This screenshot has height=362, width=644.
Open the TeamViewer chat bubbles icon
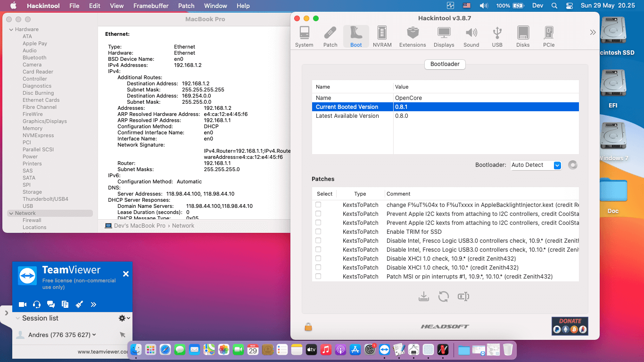51,304
